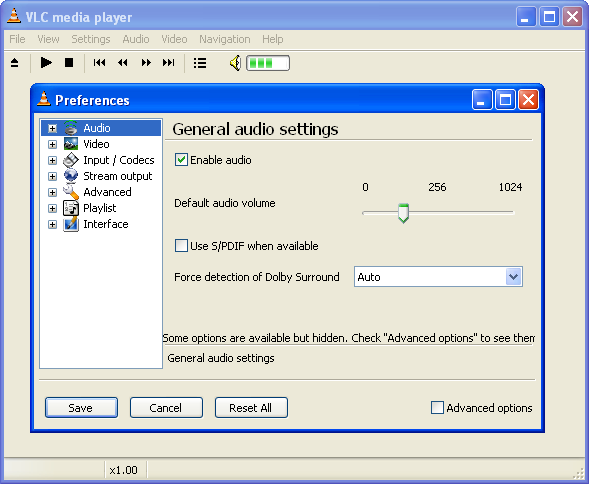
Task: Skip to next playlist item
Action: (169, 63)
